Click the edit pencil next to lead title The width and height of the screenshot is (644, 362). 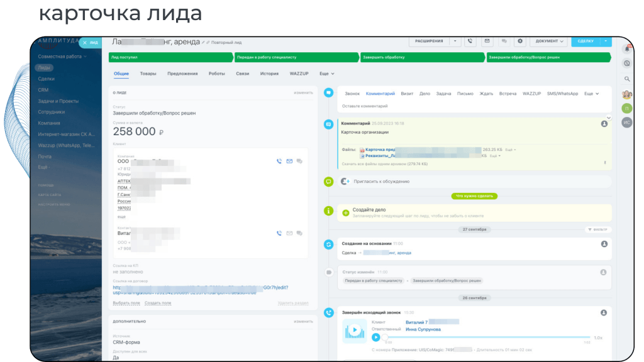pyautogui.click(x=203, y=42)
